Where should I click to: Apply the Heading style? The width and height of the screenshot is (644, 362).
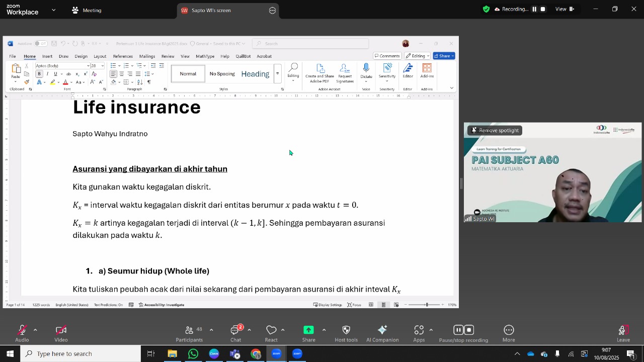255,74
